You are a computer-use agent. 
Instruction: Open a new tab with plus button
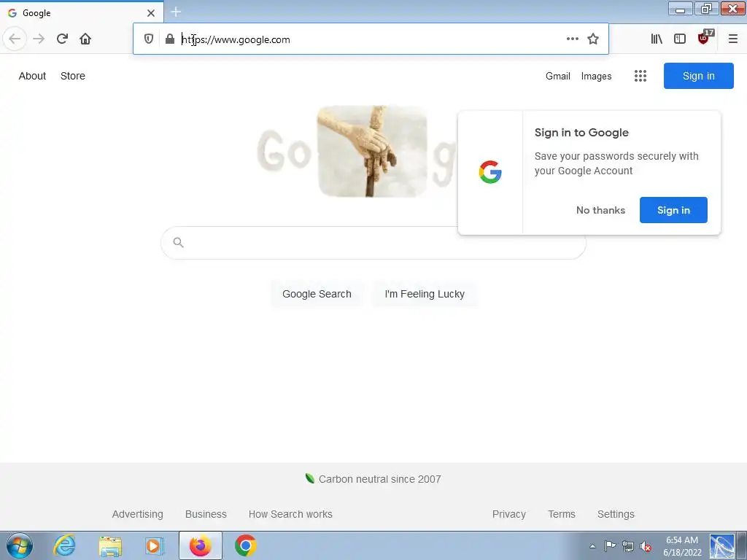pyautogui.click(x=176, y=12)
